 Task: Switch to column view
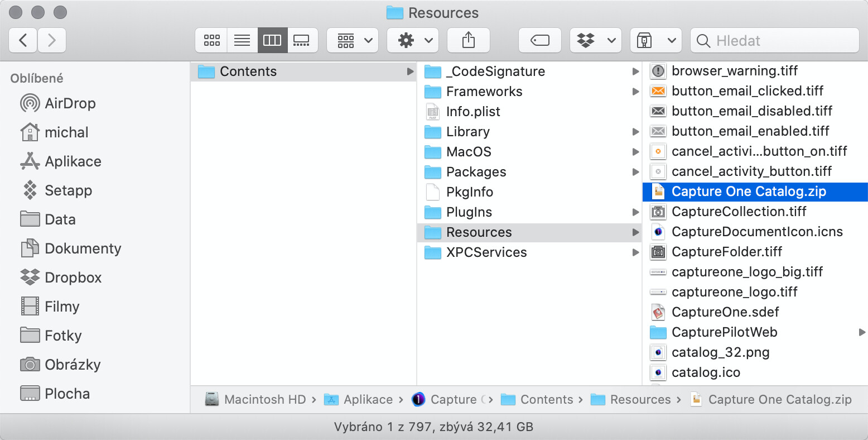[x=272, y=40]
